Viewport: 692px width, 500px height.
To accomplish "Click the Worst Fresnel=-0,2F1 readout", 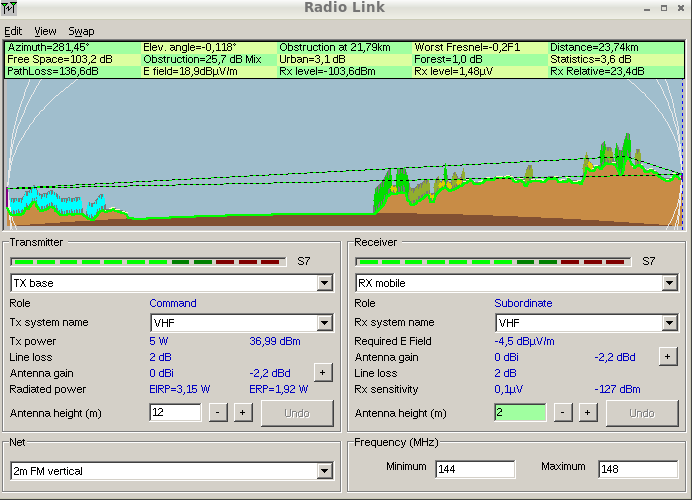I will click(x=467, y=47).
